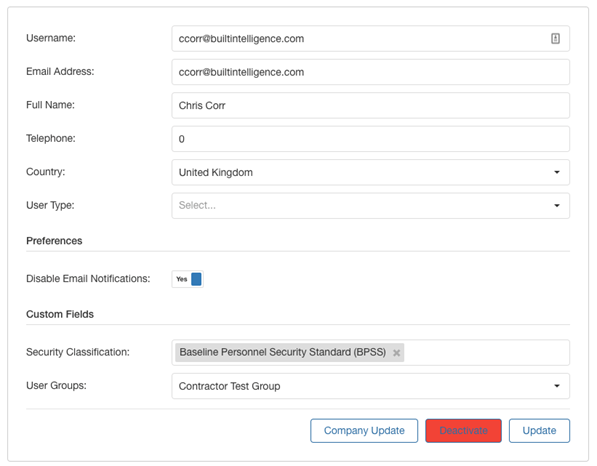597x466 pixels.
Task: Select the Full Name field with Chris Corr
Action: (370, 105)
